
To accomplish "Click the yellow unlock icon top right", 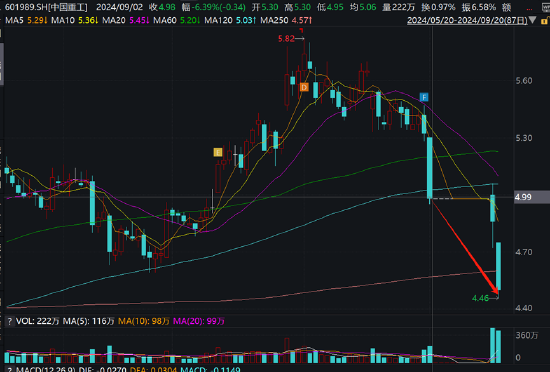I will click(x=546, y=20).
